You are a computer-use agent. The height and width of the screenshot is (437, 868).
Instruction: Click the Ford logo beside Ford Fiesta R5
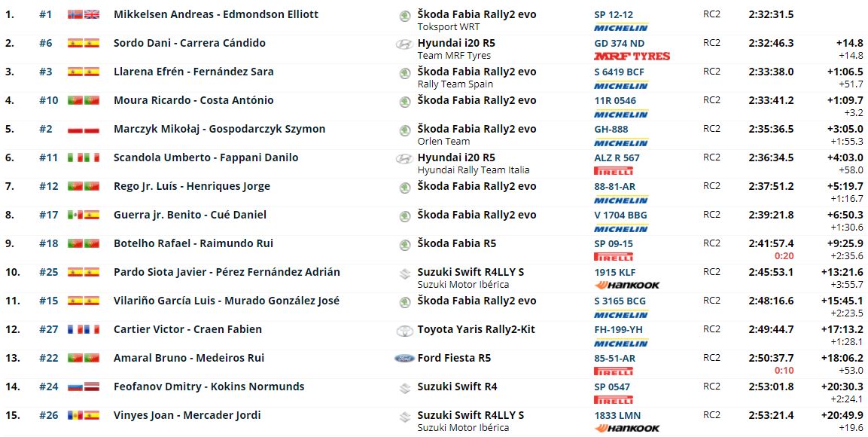(404, 359)
